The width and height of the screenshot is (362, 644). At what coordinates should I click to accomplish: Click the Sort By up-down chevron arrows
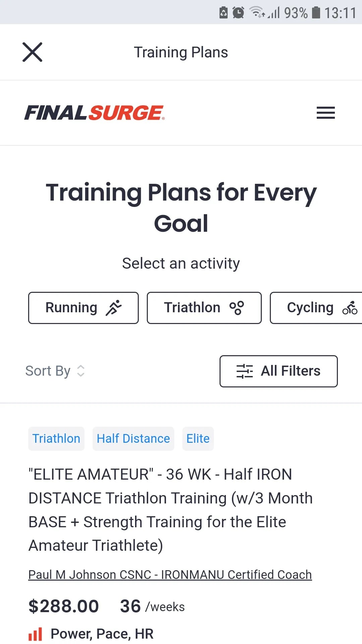[80, 371]
